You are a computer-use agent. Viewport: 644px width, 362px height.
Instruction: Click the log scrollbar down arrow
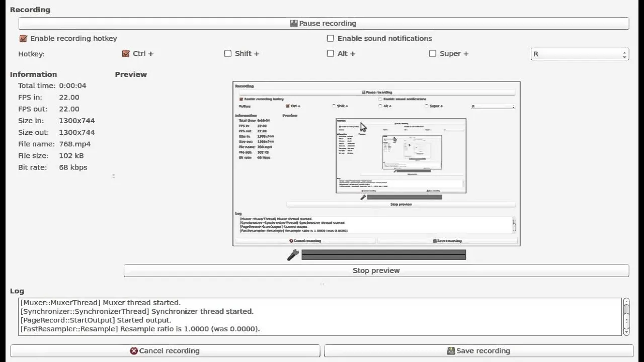pyautogui.click(x=626, y=331)
